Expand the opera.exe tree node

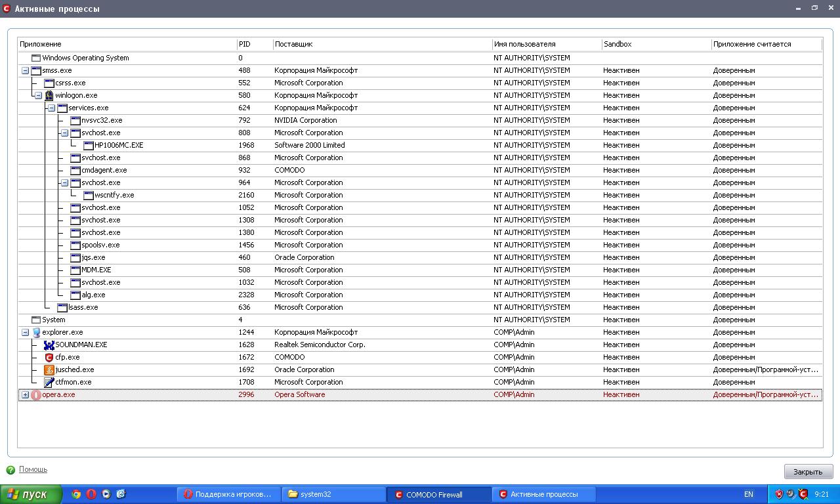click(25, 394)
